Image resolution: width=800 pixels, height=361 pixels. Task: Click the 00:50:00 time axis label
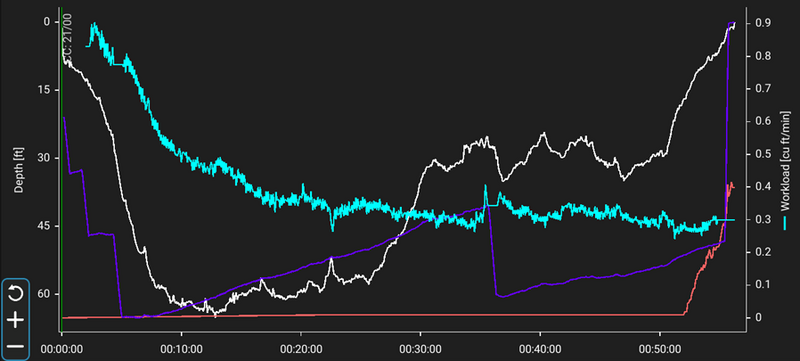[660, 349]
